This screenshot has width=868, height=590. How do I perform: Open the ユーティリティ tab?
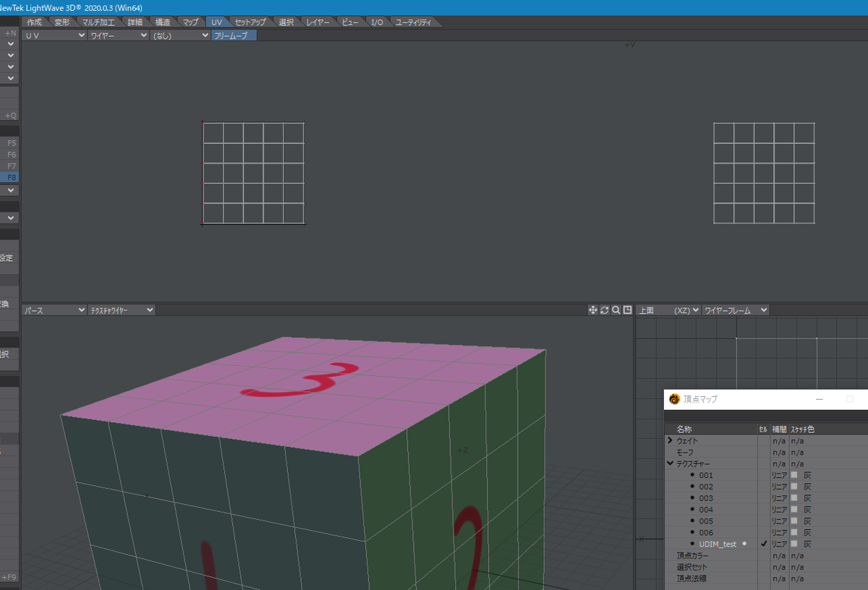(413, 22)
